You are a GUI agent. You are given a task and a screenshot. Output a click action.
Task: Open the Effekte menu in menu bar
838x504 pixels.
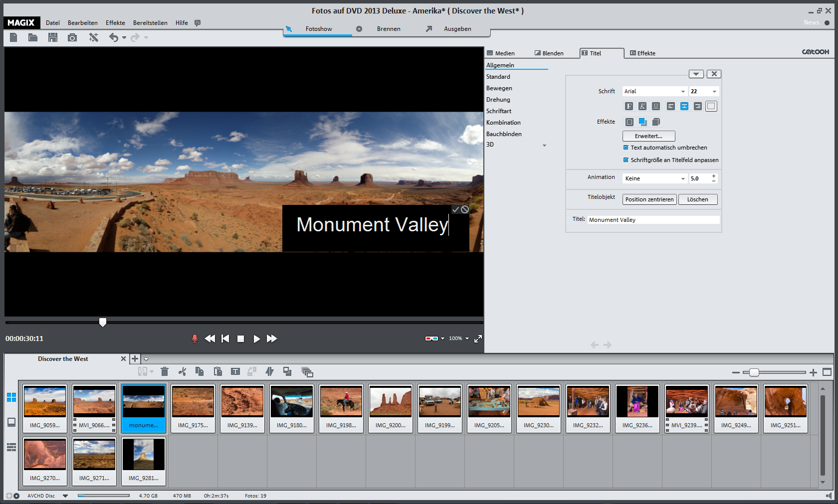(115, 23)
